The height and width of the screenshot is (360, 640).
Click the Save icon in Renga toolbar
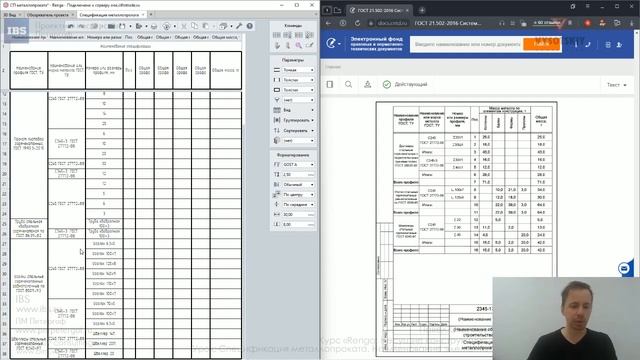122,26
